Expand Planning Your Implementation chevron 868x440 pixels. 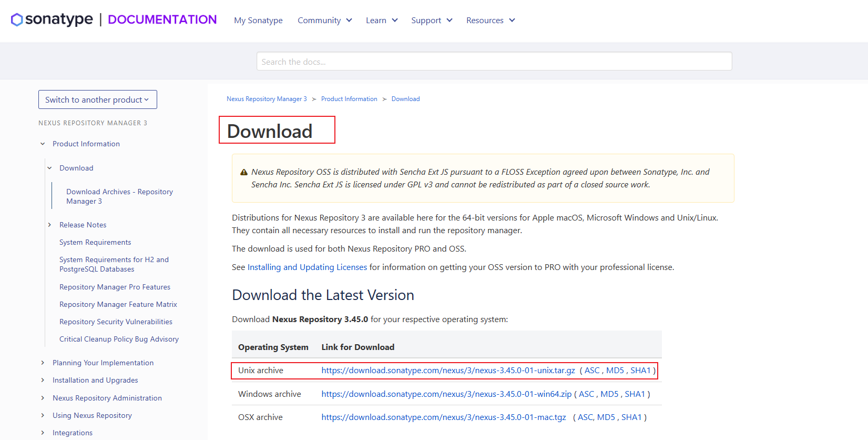click(43, 363)
